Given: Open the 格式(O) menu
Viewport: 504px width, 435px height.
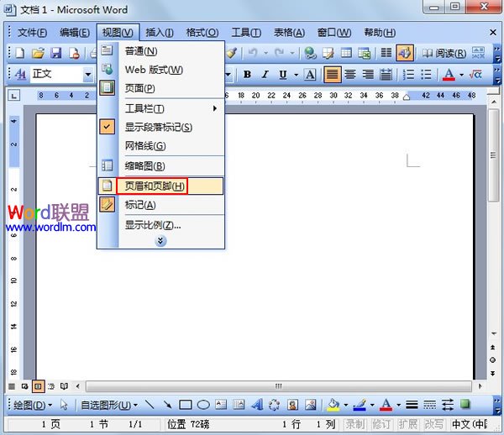Looking at the screenshot, I should pyautogui.click(x=202, y=33).
